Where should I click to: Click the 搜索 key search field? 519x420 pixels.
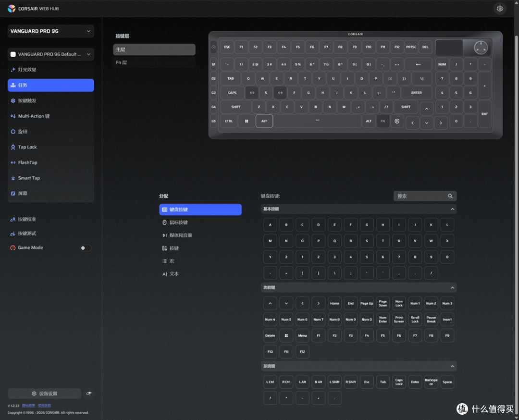pos(425,196)
